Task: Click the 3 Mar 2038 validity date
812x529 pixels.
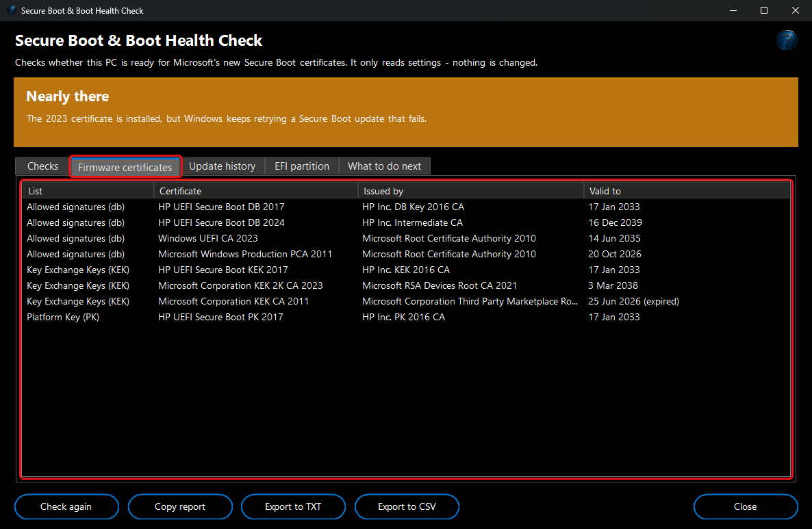Action: (613, 286)
